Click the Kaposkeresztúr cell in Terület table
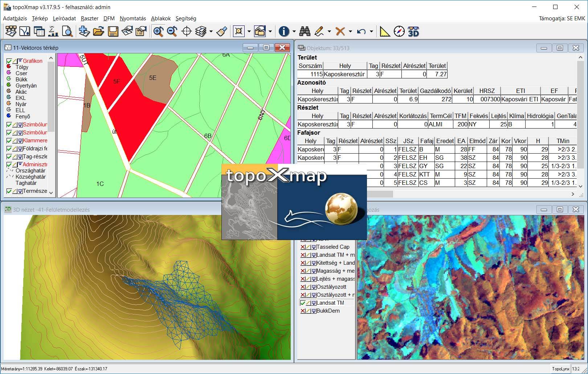 point(345,74)
